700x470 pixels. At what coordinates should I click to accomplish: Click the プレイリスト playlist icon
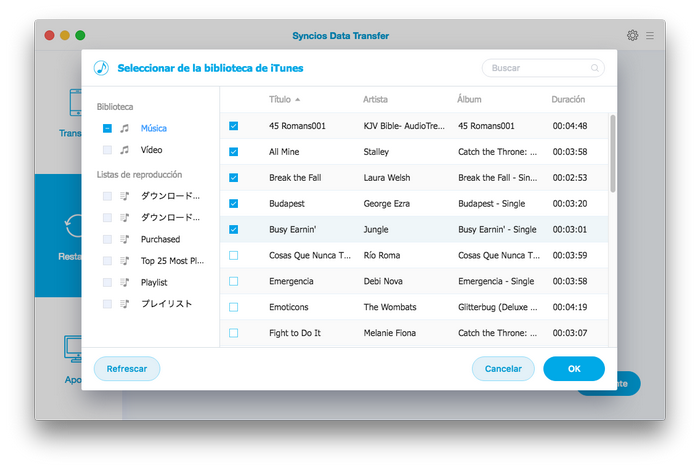click(x=125, y=304)
